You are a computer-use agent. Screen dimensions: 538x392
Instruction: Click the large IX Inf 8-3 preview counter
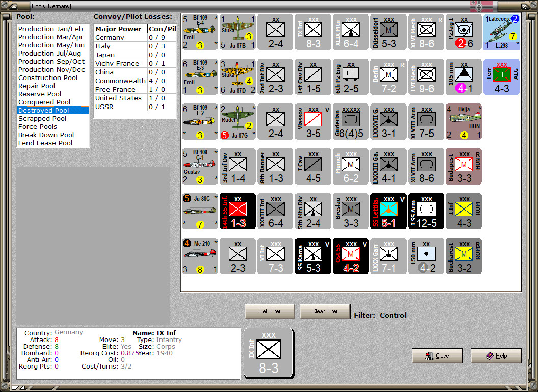pos(268,353)
